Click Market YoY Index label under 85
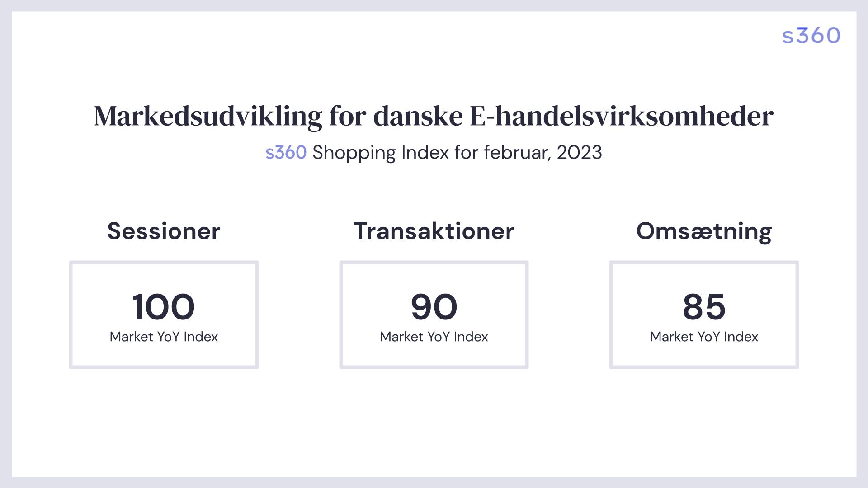The width and height of the screenshot is (868, 488). [704, 337]
